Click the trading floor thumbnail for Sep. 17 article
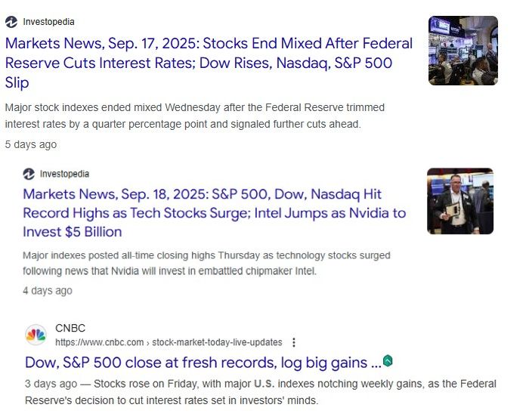This screenshot has width=526, height=420. (x=463, y=50)
